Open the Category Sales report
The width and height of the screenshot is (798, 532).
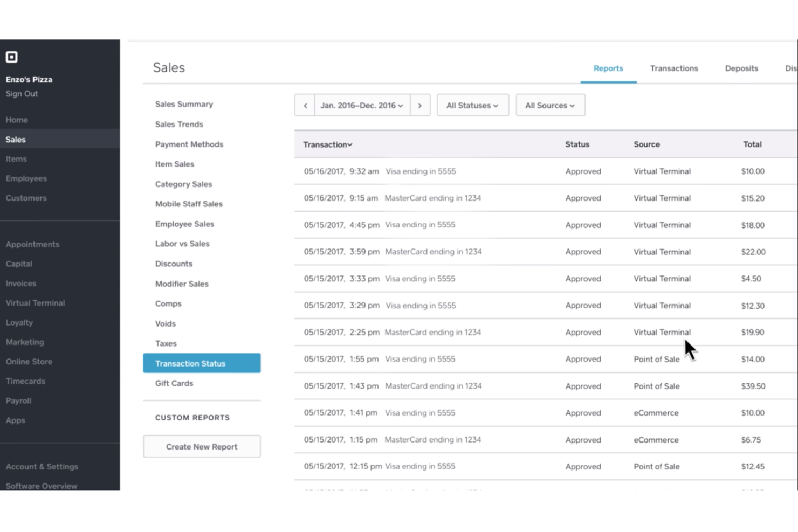click(x=183, y=184)
